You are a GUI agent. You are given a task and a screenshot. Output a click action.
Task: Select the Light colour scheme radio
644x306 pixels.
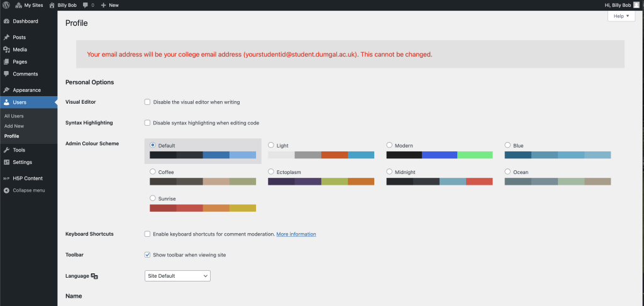tap(271, 145)
